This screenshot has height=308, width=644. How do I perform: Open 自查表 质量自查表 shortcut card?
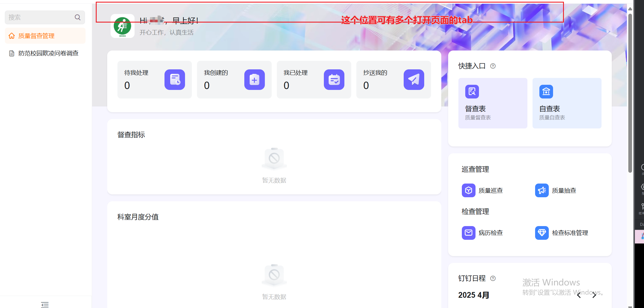tap(567, 103)
